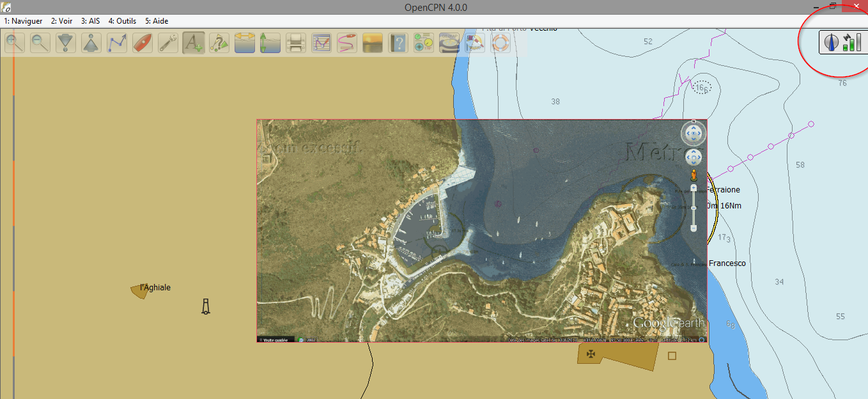Open the Options wrench tool
Image resolution: width=868 pixels, height=399 pixels.
pyautogui.click(x=168, y=43)
